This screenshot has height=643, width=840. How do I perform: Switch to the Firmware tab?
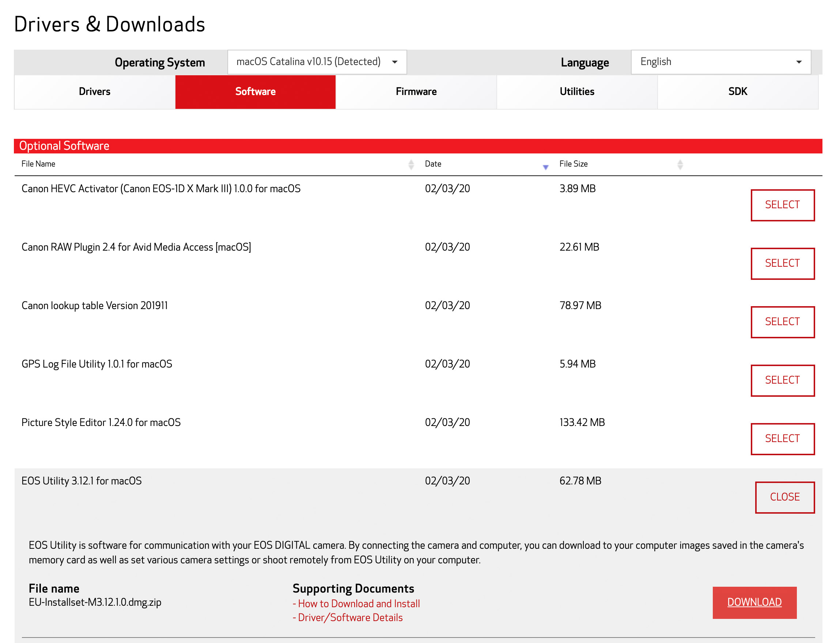tap(416, 92)
